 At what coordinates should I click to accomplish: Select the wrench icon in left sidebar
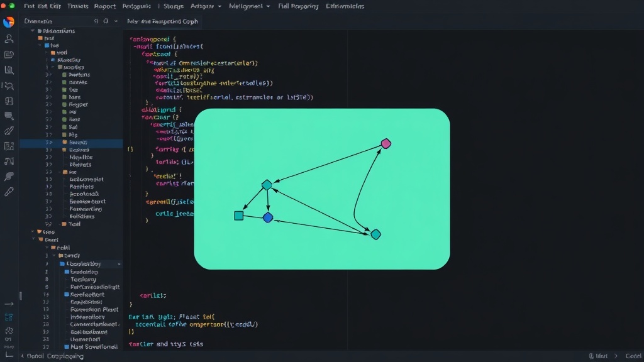pos(9,192)
